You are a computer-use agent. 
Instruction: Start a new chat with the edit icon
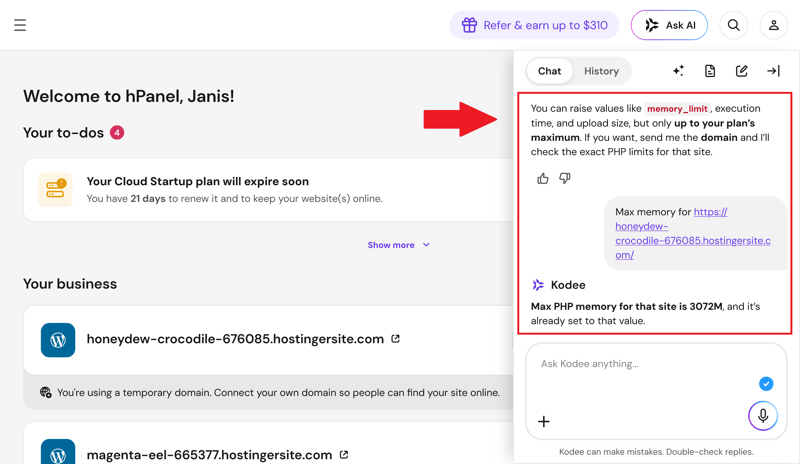[x=741, y=71]
